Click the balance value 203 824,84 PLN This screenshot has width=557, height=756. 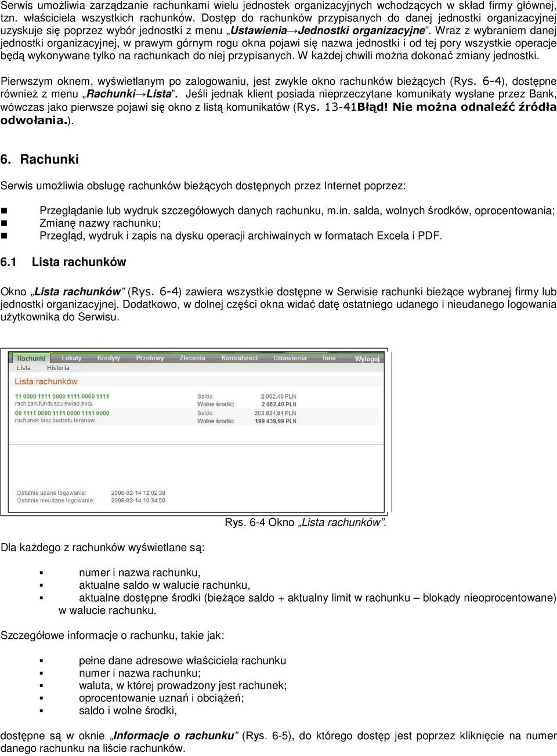[275, 413]
